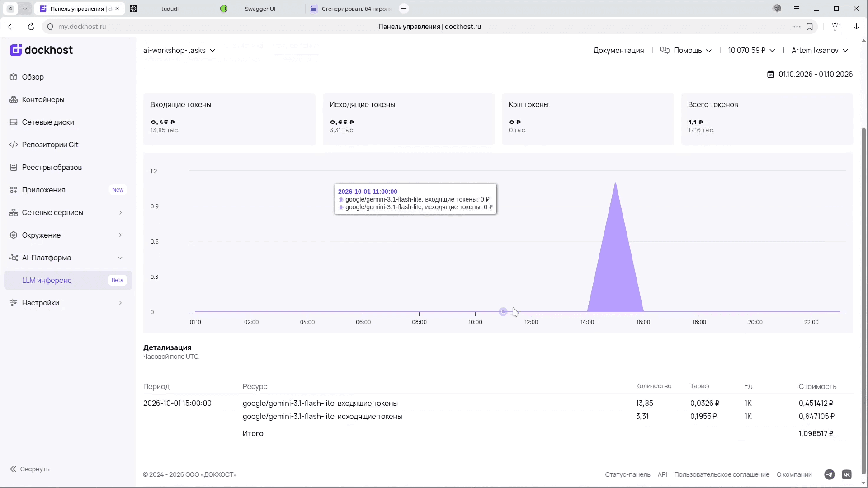
Task: Open Пользовательское соглашение link
Action: (722, 474)
